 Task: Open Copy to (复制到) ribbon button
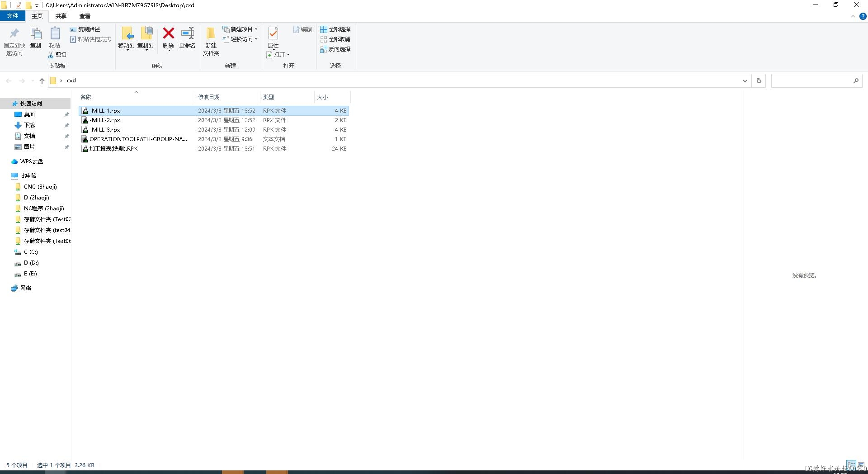[146, 38]
